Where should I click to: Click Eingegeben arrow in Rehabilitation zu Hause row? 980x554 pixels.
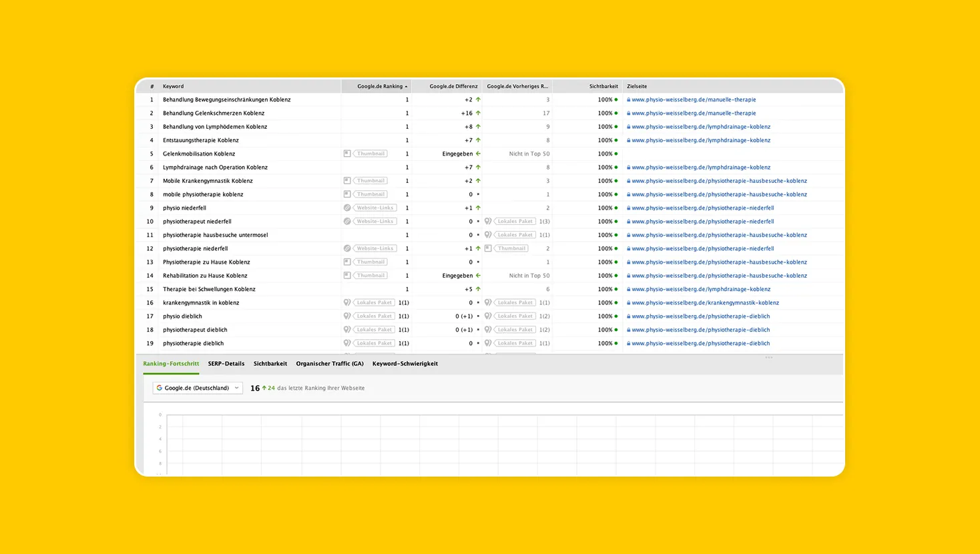click(478, 275)
